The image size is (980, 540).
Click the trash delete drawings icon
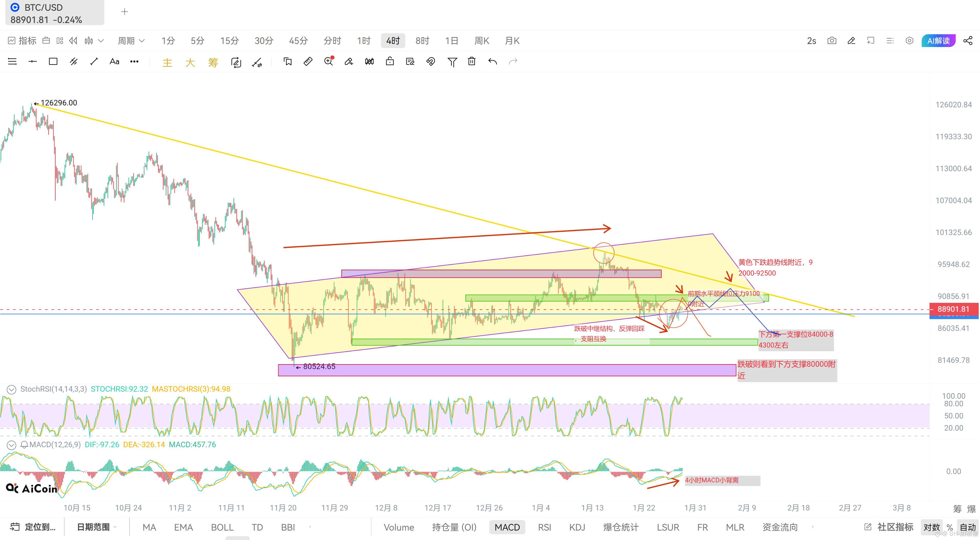471,61
